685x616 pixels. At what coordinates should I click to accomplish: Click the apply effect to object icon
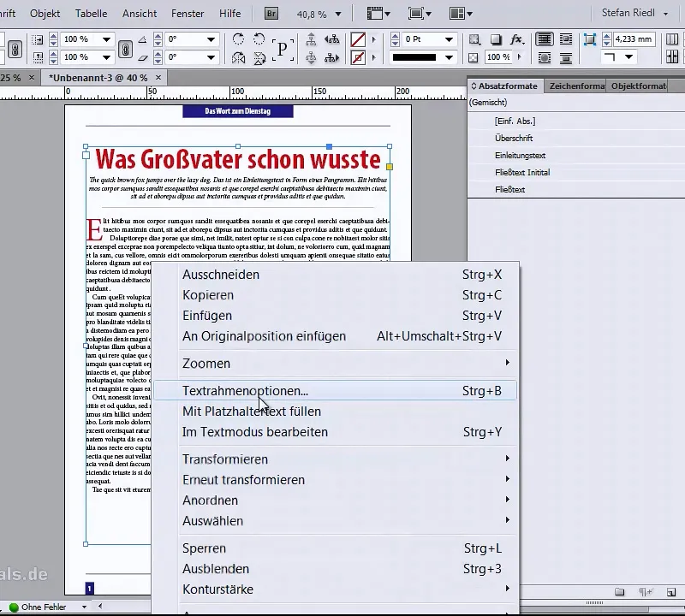[x=474, y=39]
